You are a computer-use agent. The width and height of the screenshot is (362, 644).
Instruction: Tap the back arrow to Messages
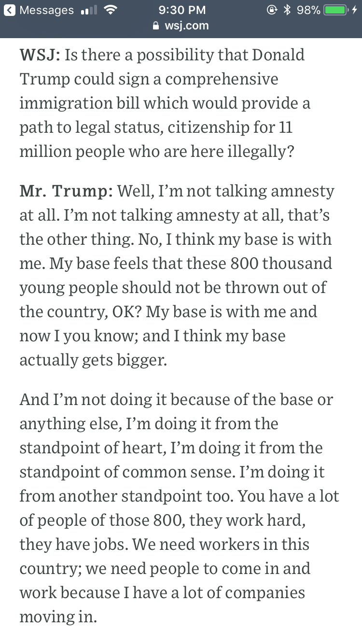[9, 10]
